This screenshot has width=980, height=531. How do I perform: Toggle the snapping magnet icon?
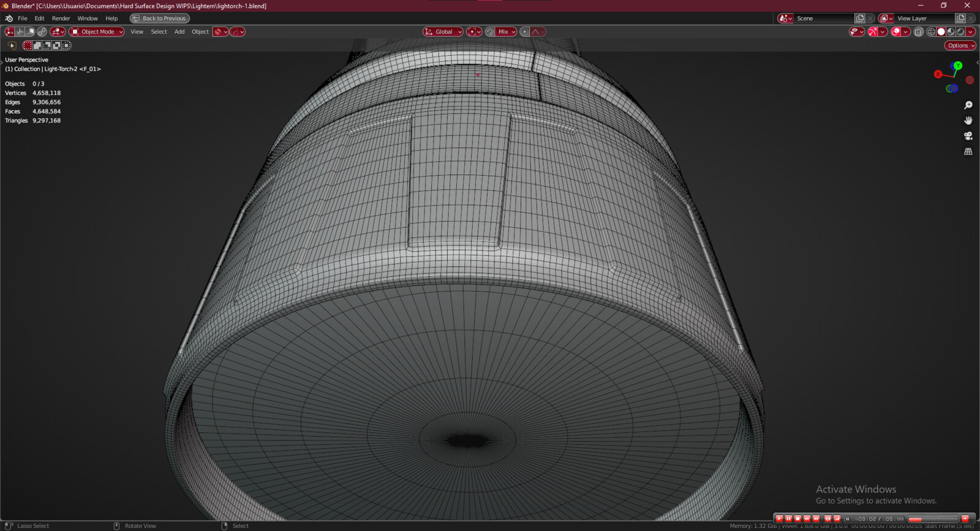(x=490, y=31)
